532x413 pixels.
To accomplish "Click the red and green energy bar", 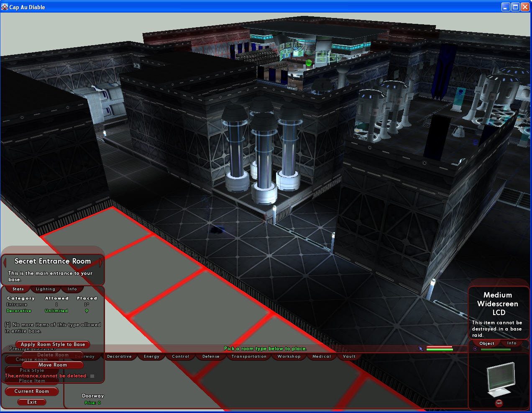I will click(x=440, y=349).
